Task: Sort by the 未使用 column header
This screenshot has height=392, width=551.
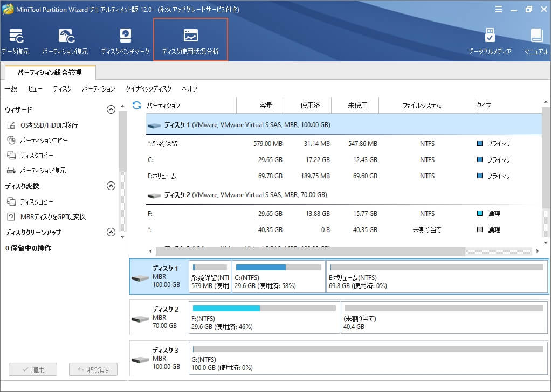Action: [355, 106]
